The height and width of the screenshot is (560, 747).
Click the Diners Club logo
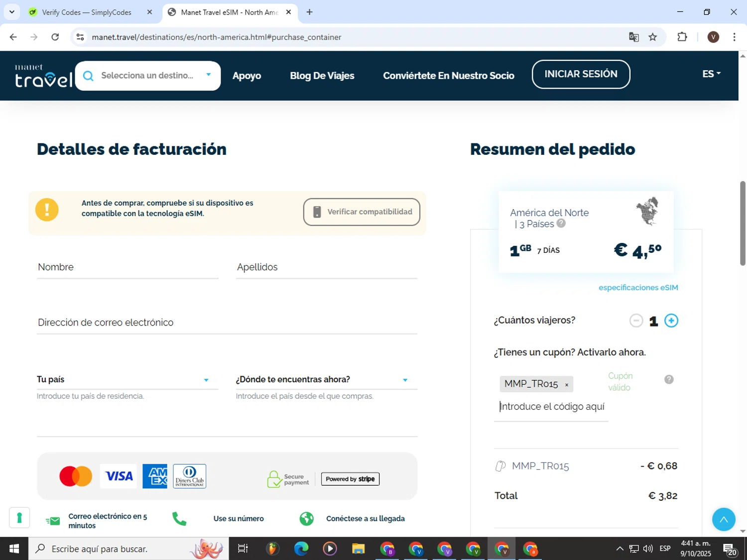click(x=190, y=476)
